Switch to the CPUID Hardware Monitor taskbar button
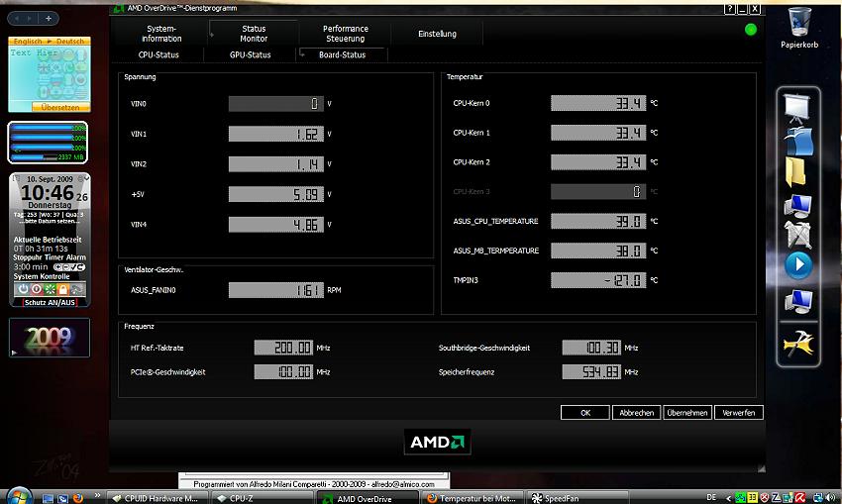The width and height of the screenshot is (842, 504). click(x=158, y=498)
